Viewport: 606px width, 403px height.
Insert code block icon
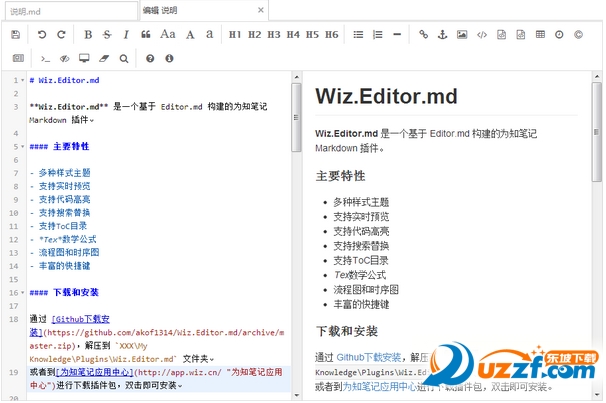pyautogui.click(x=521, y=35)
